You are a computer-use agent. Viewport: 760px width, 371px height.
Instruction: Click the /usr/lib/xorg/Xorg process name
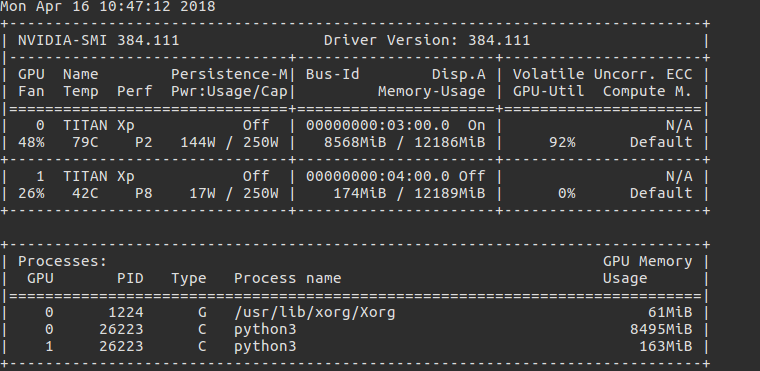[x=315, y=312]
